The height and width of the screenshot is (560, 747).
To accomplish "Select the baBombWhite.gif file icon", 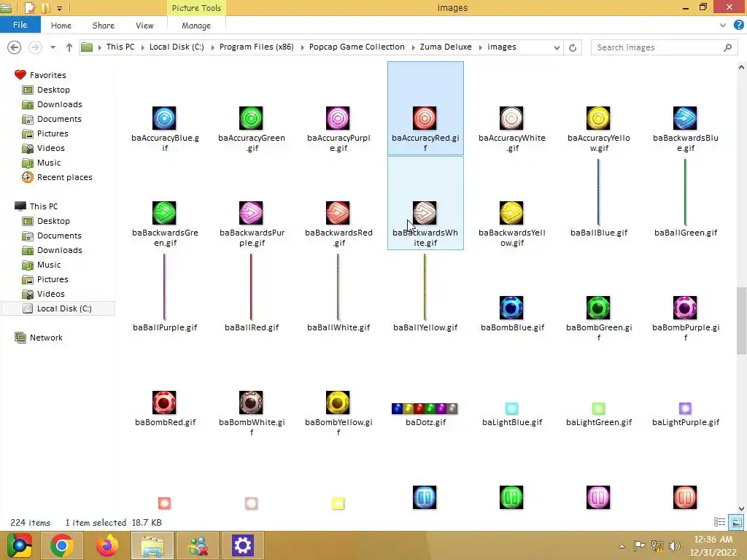I will point(251,402).
